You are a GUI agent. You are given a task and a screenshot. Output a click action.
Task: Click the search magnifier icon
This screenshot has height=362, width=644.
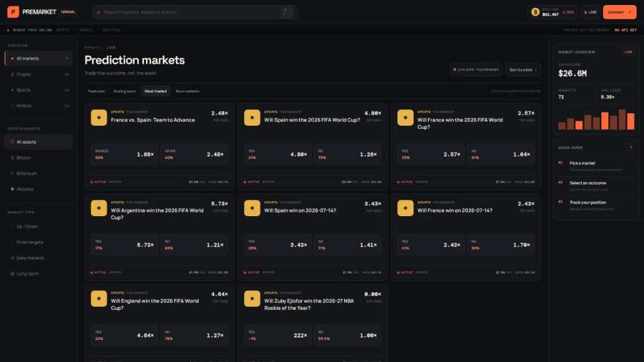[99, 13]
